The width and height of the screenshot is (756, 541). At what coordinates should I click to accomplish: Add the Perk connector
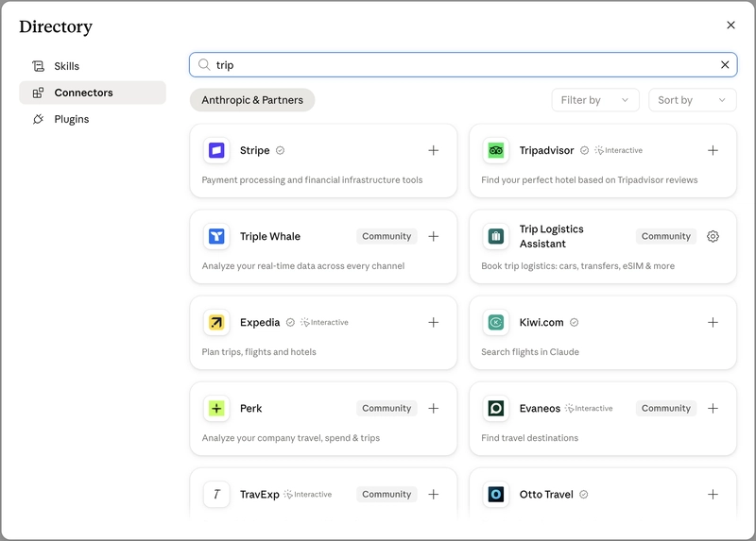[x=434, y=408]
